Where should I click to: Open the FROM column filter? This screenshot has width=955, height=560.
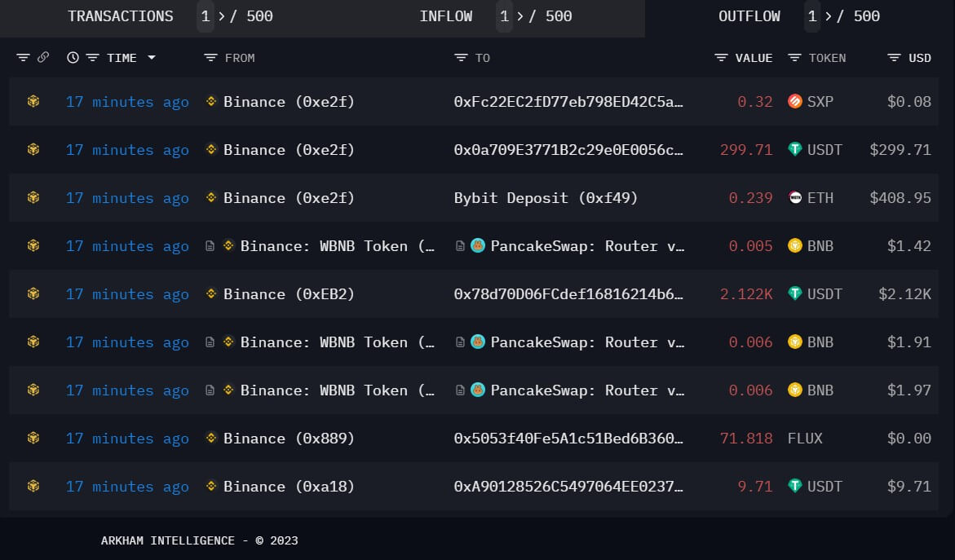click(210, 58)
